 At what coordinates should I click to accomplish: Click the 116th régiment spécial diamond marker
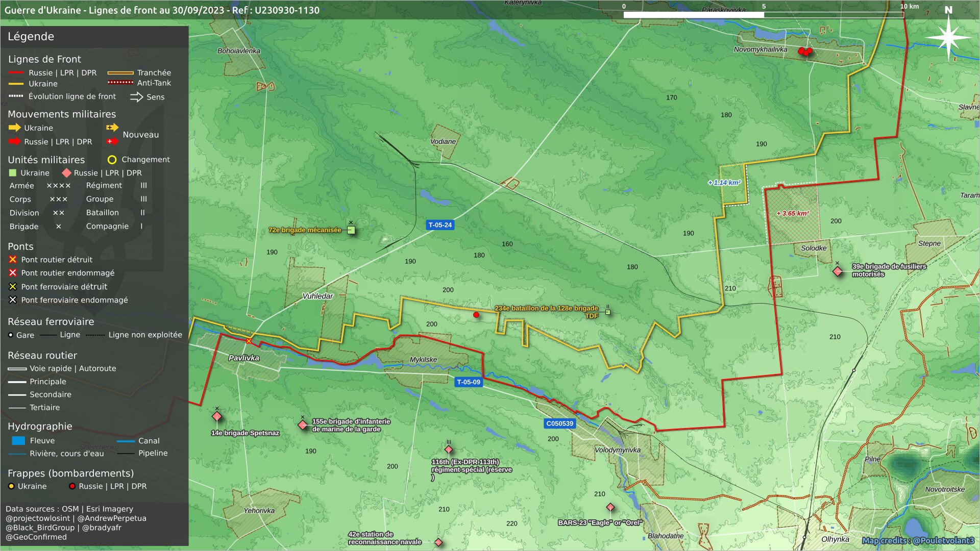point(449,449)
